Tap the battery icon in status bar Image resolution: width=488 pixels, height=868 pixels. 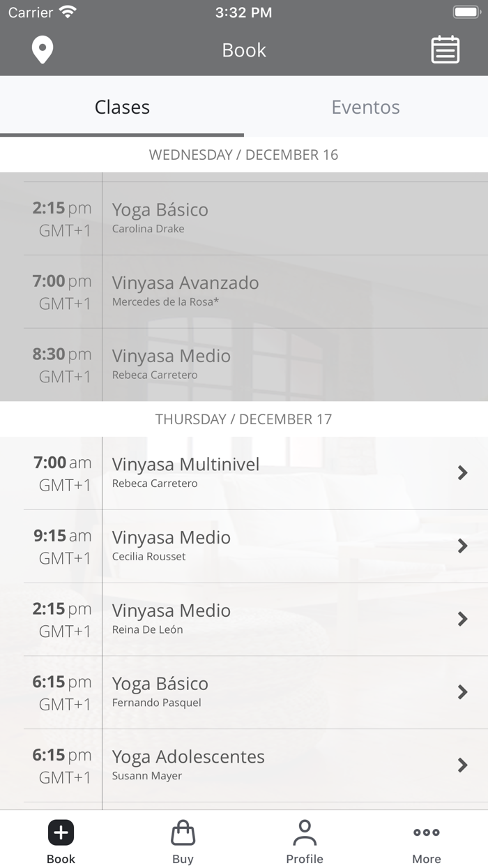click(466, 11)
